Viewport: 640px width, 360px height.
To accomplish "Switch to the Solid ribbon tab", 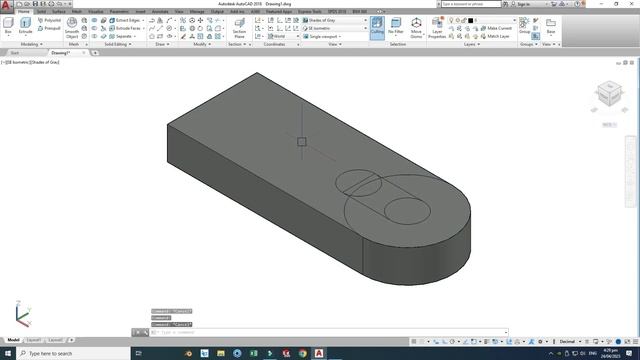I will pos(41,11).
